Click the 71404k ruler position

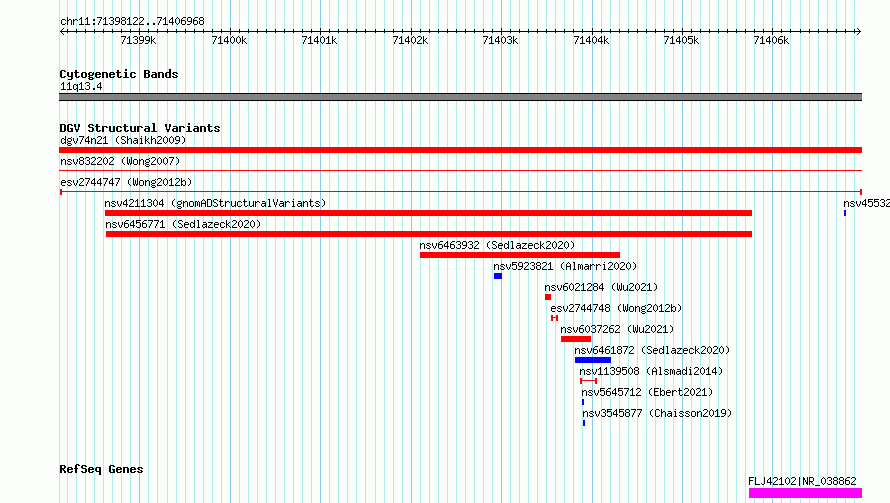(591, 40)
